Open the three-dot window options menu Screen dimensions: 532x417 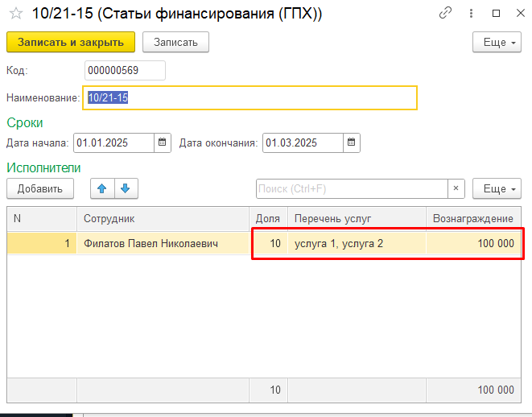coord(471,13)
